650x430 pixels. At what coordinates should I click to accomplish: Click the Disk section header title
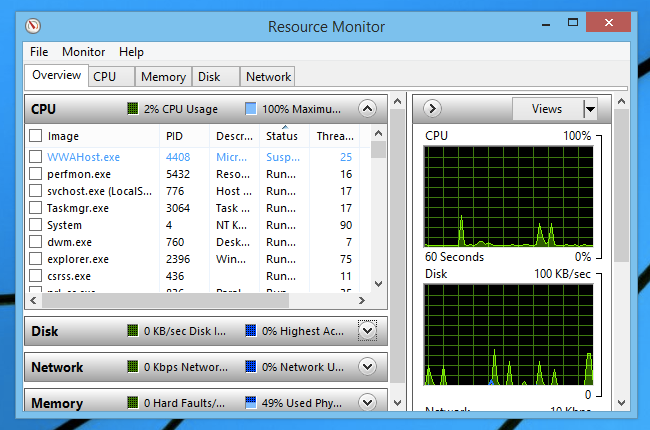(44, 331)
